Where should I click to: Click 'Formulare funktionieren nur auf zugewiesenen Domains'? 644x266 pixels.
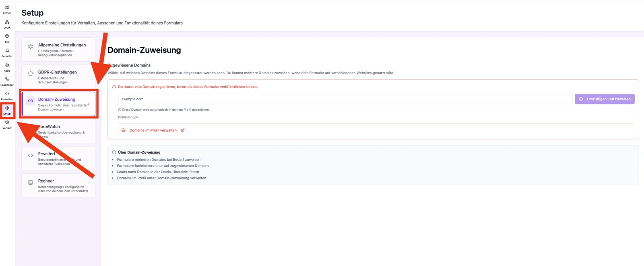pyautogui.click(x=163, y=166)
